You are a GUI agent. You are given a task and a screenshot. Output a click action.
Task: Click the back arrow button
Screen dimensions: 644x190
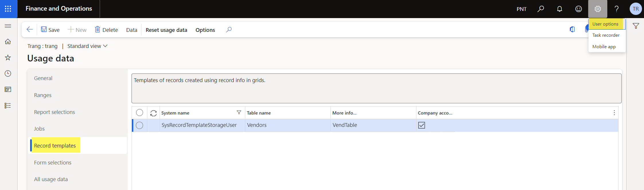pos(30,30)
